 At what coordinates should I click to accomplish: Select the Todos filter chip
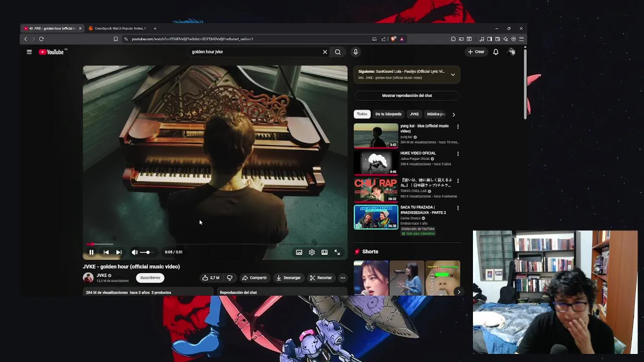click(362, 114)
